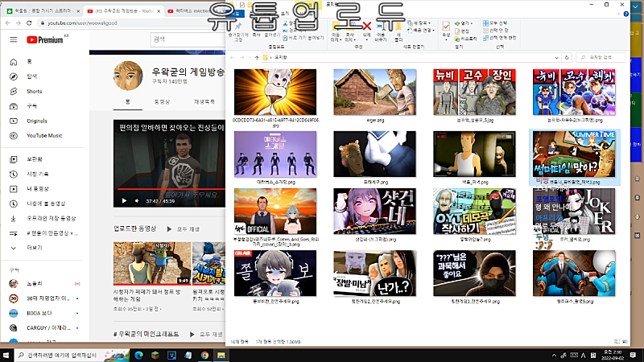Open the YouTube hamburger menu
Screen dimensions: 644x362
coord(13,39)
